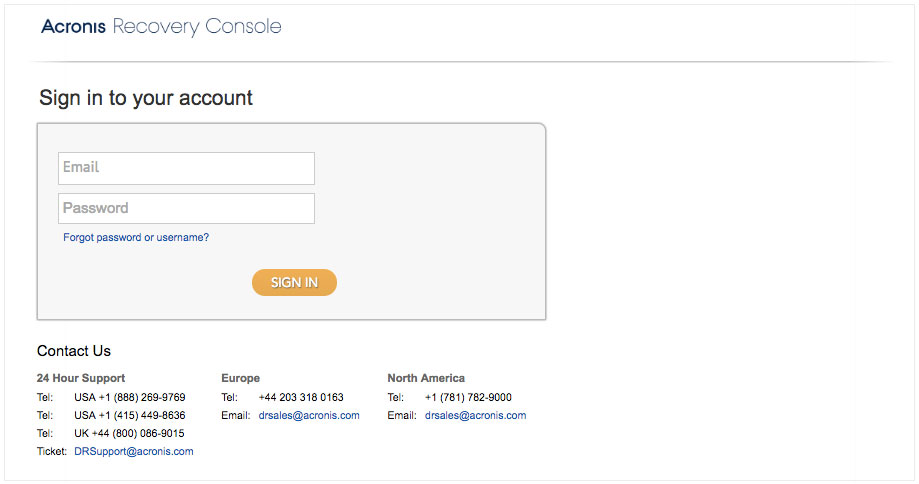
Task: Click the Europe contact section heading
Action: 240,378
